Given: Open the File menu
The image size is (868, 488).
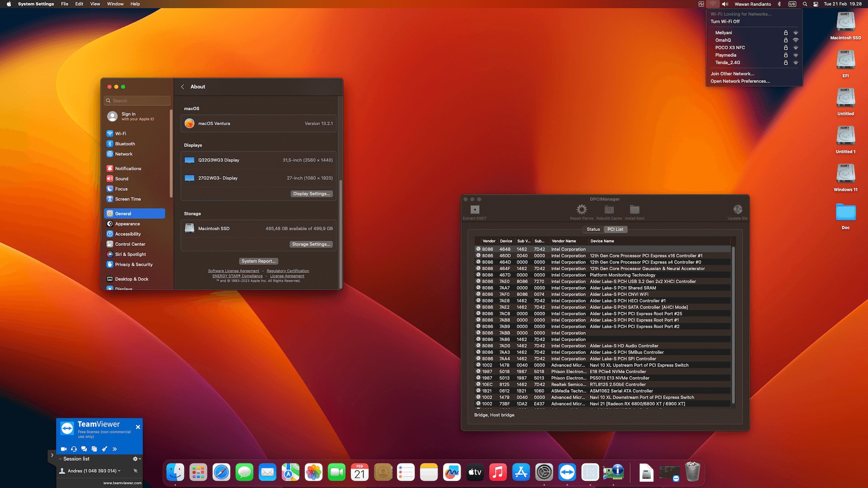Looking at the screenshot, I should [x=65, y=4].
